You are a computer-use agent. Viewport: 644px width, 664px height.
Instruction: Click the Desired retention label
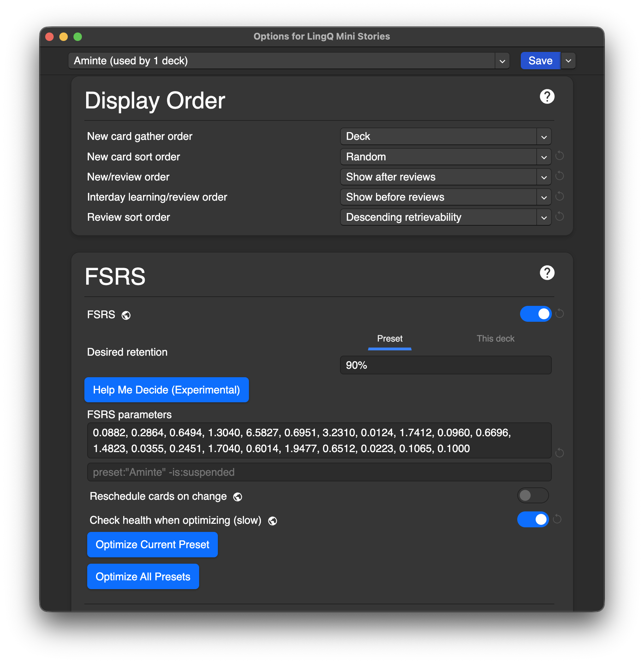(127, 352)
